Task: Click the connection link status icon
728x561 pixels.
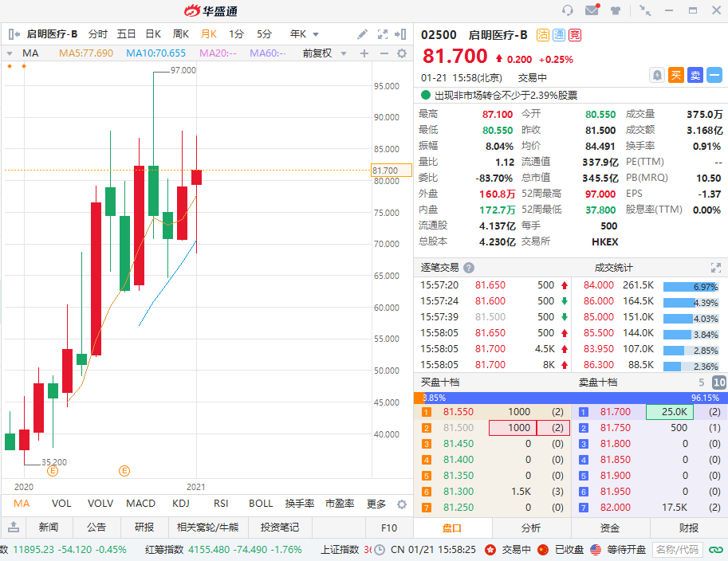Action: tap(716, 550)
